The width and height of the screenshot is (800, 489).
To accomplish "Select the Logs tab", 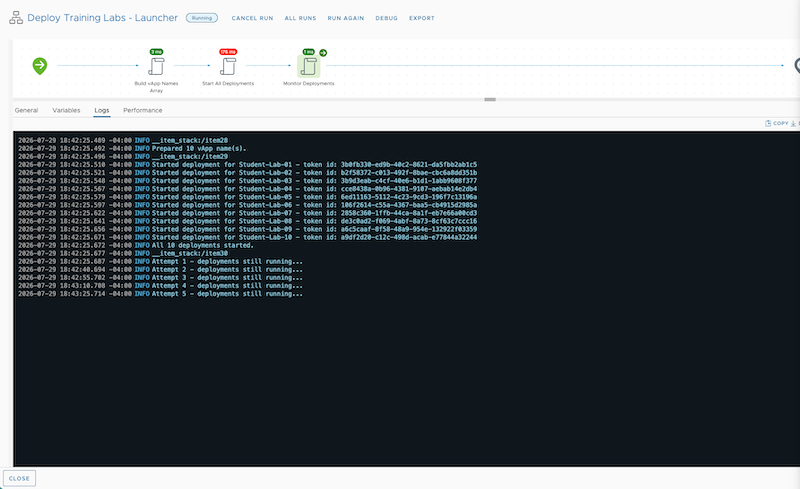I will click(102, 110).
